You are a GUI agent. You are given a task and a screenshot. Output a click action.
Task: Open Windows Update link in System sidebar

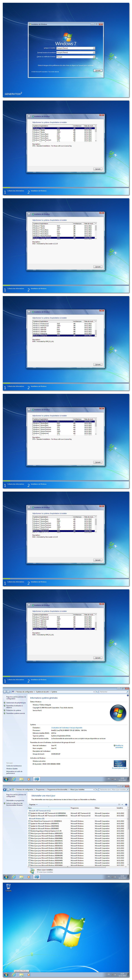coord(12,769)
